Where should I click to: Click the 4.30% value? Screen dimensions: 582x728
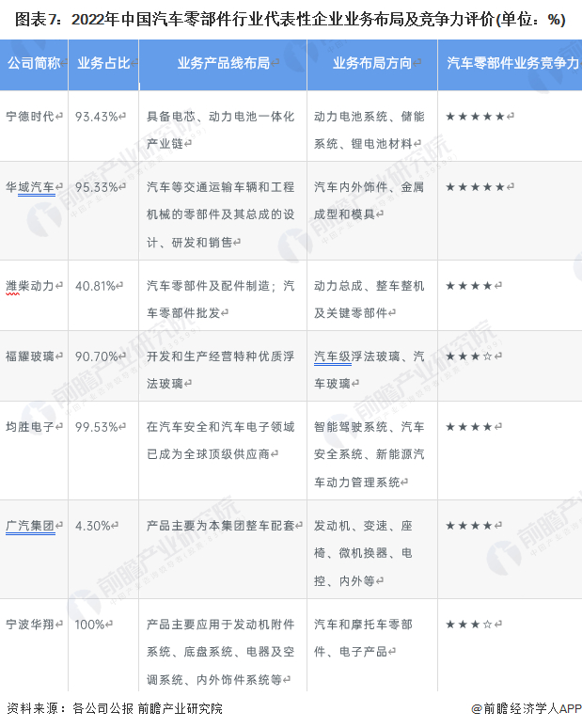coord(93,527)
